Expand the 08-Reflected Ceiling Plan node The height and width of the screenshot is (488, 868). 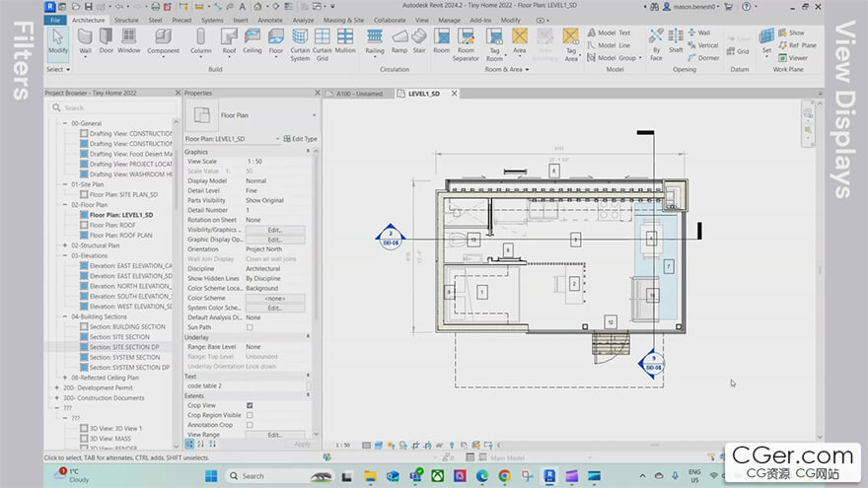(65, 378)
